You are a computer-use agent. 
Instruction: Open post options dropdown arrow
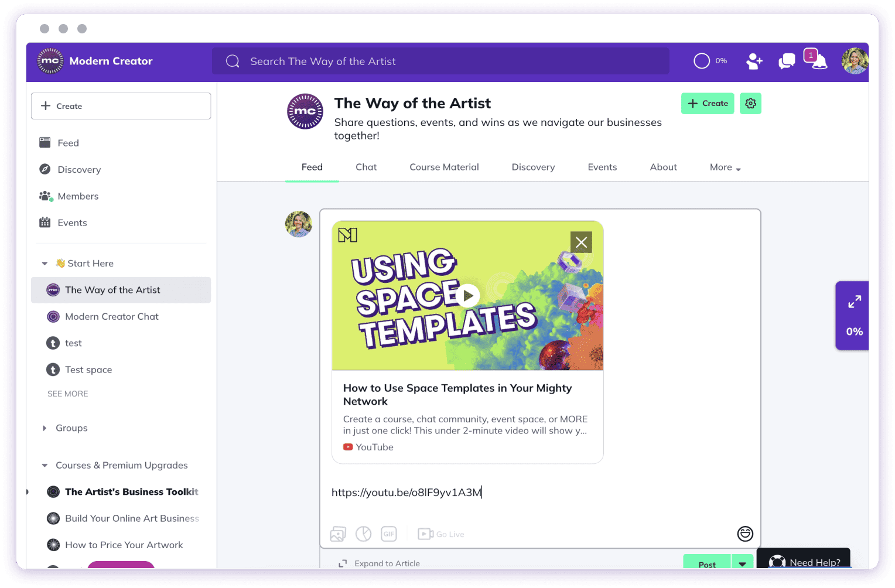pyautogui.click(x=742, y=563)
